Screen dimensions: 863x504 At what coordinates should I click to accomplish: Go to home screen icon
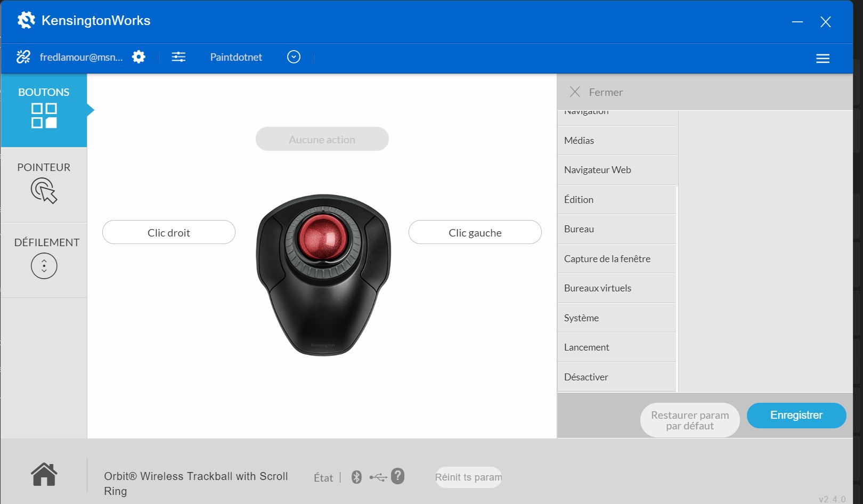44,474
